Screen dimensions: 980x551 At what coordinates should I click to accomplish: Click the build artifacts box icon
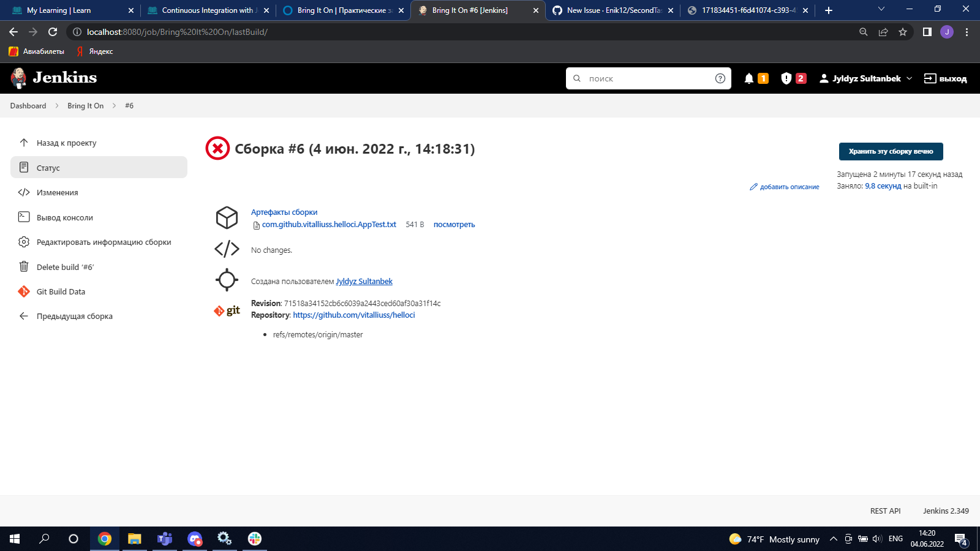click(227, 218)
